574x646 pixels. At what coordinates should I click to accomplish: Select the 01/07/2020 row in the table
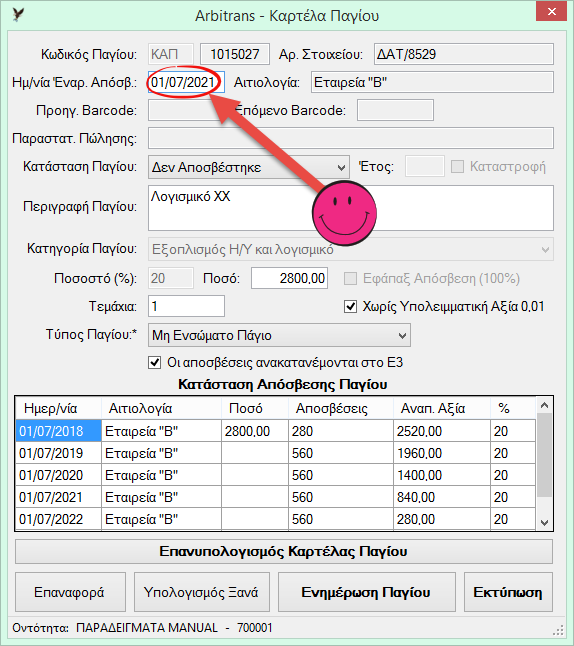coord(275,475)
